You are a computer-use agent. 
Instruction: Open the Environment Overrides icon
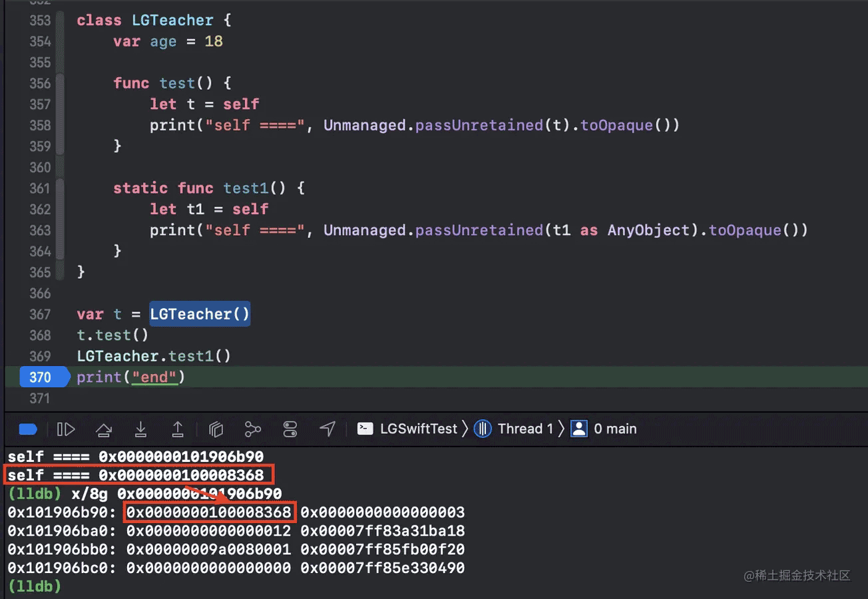(290, 429)
